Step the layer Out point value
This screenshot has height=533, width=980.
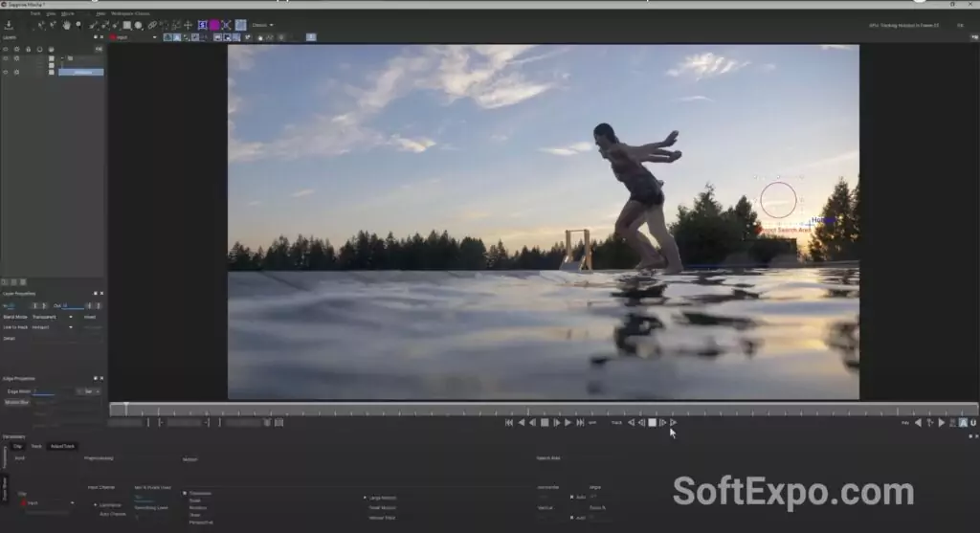(x=93, y=306)
